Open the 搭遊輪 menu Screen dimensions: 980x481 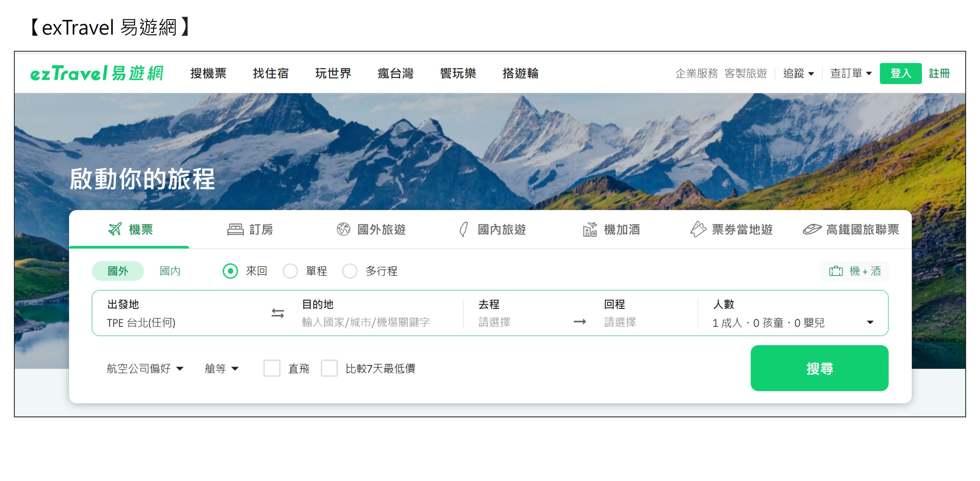[520, 73]
